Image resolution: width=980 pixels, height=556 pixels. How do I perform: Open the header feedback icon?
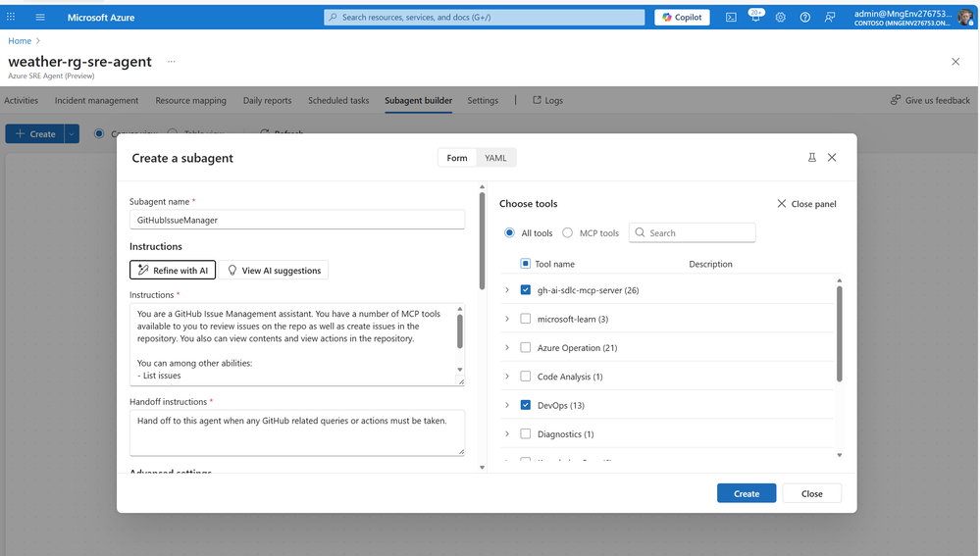(829, 17)
